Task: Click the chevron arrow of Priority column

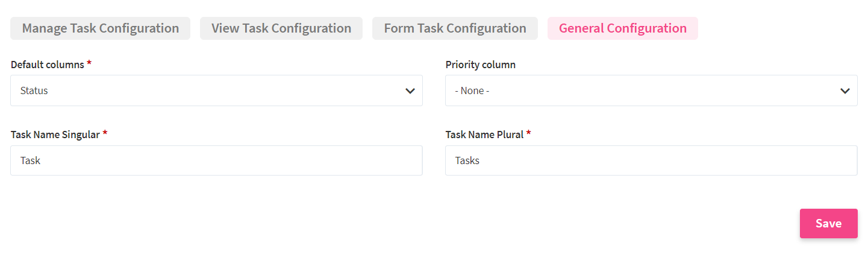Action: 845,91
